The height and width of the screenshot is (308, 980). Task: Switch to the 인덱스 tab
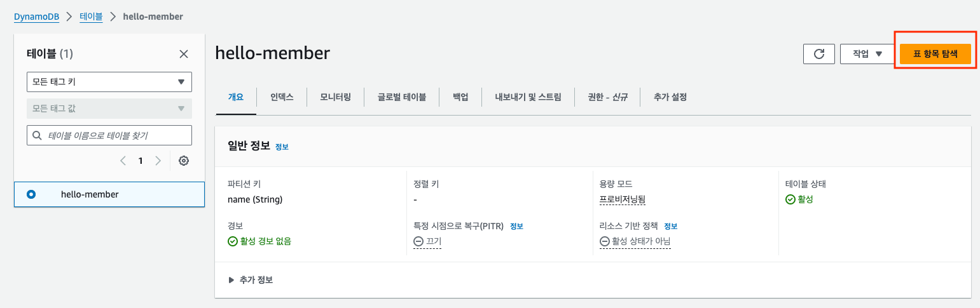[x=282, y=97]
